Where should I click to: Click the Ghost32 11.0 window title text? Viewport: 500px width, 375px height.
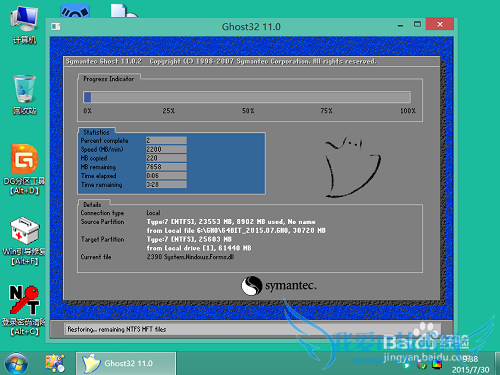point(251,26)
